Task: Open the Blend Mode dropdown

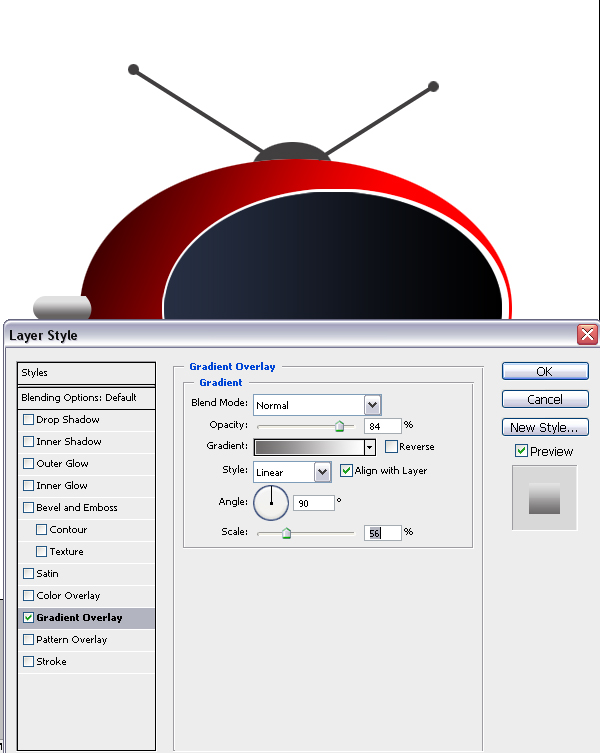Action: coord(372,405)
